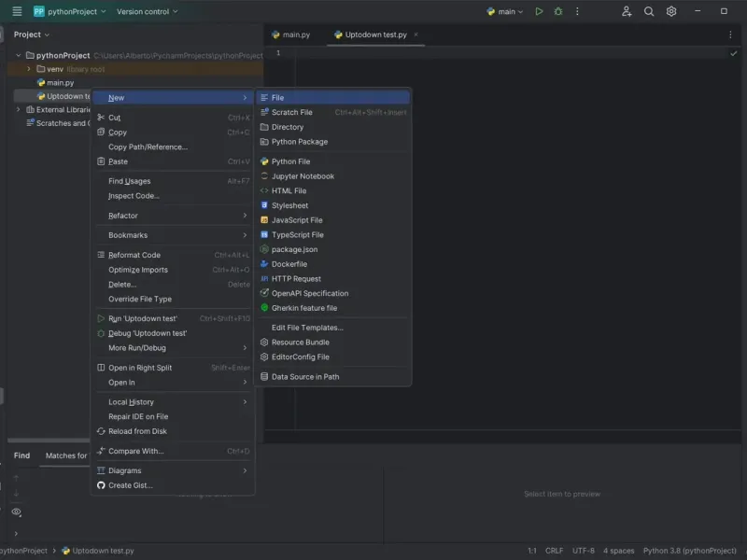This screenshot has height=560, width=747.
Task: Create a Dockerfile from the submenu
Action: point(289,264)
